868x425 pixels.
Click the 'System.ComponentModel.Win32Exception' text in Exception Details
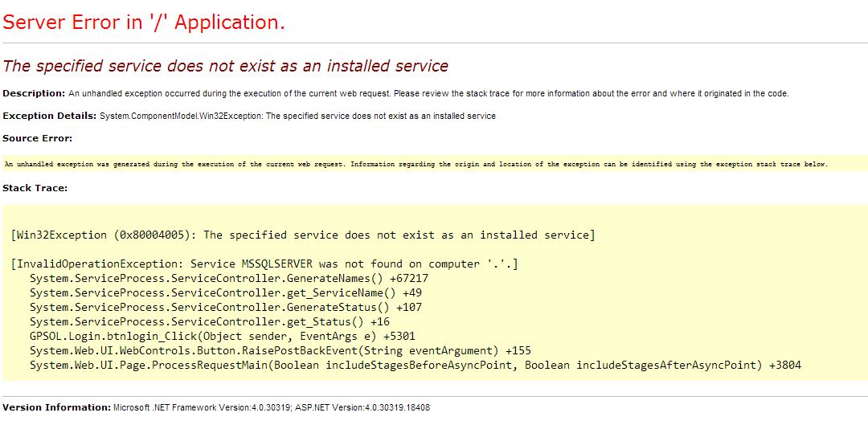181,116
